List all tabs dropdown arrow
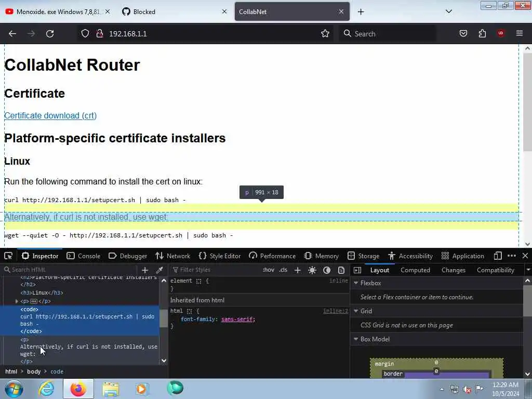 click(448, 11)
